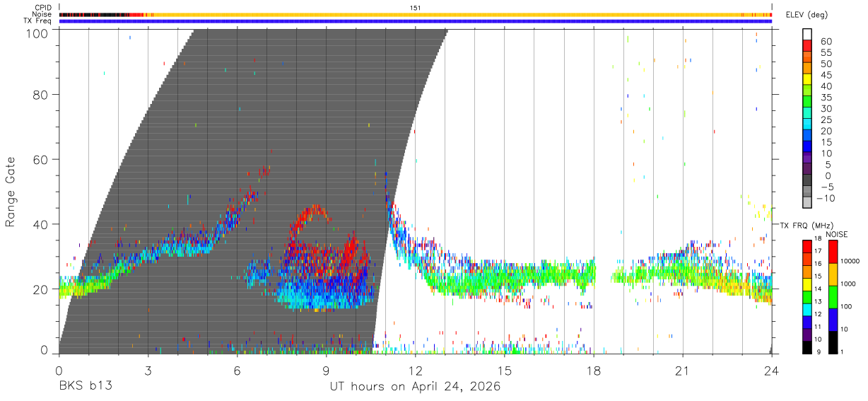Screen dimensions: 868x401
Task: Click x-axis tick label '3'
Action: point(148,370)
